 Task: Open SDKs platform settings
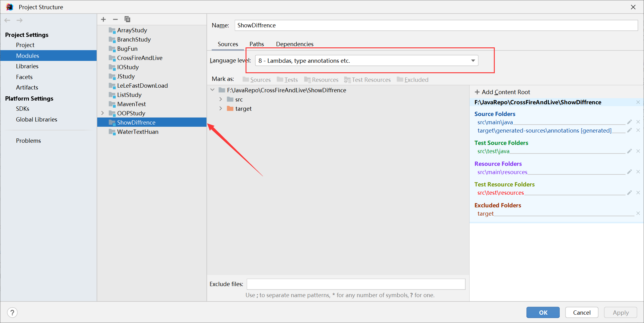[x=22, y=109]
